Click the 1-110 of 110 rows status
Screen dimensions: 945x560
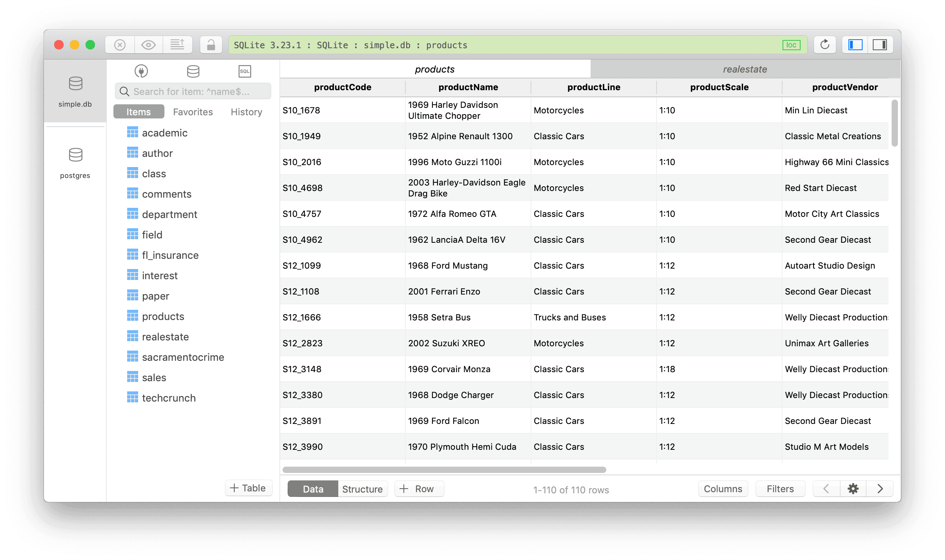point(571,490)
